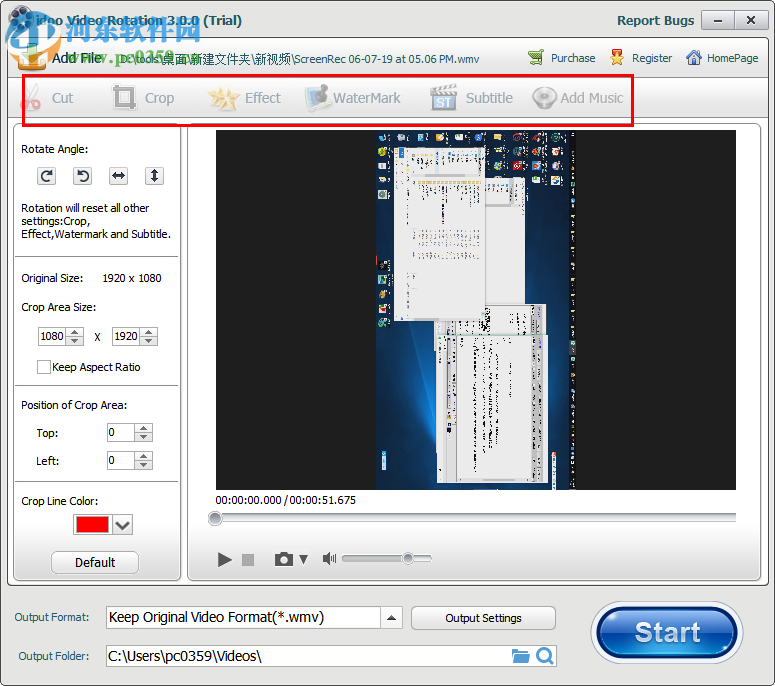Viewport: 775px width, 686px height.
Task: Increase the Top position value
Action: [x=143, y=428]
